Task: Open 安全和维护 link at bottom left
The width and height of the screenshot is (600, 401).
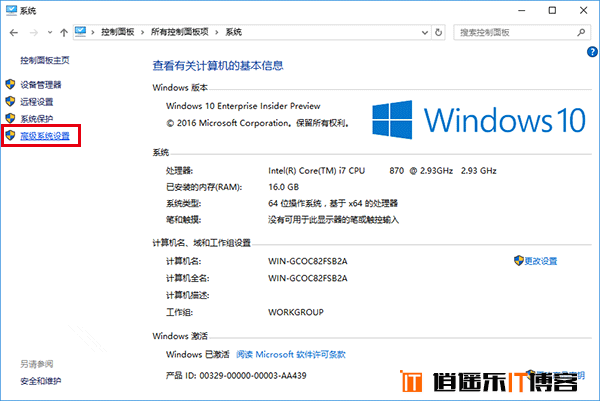Action: [41, 381]
